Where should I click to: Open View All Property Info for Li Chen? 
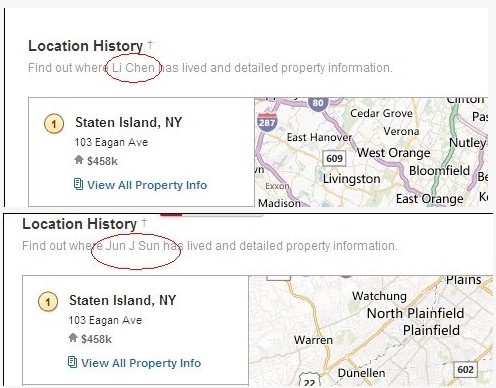coord(147,185)
